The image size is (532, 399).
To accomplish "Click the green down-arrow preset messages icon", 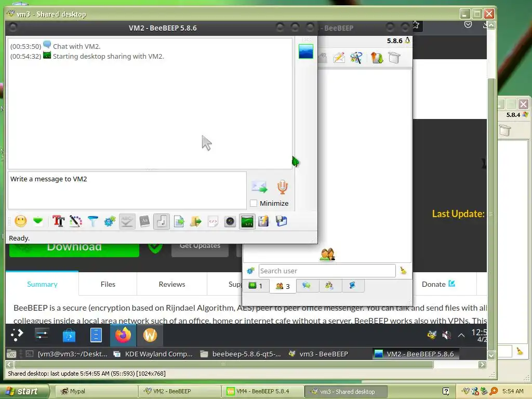I will tap(38, 221).
